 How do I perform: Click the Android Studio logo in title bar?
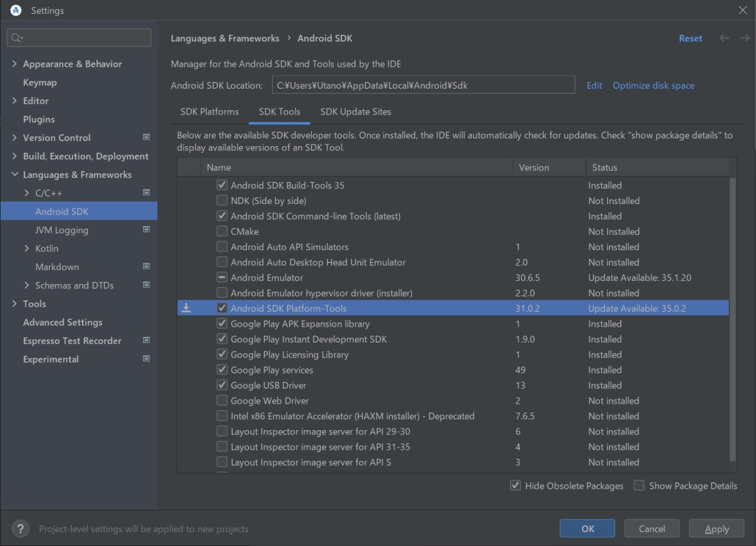click(x=16, y=10)
